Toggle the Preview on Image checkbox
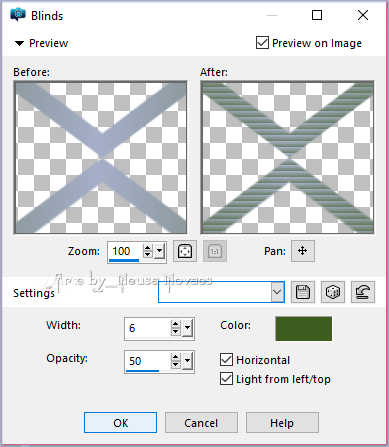389x447 pixels. 262,43
